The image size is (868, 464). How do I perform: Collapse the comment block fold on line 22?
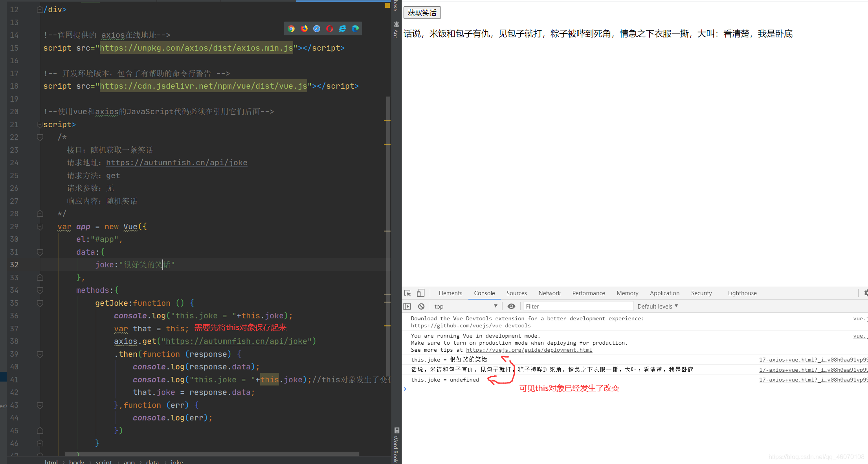coord(40,137)
